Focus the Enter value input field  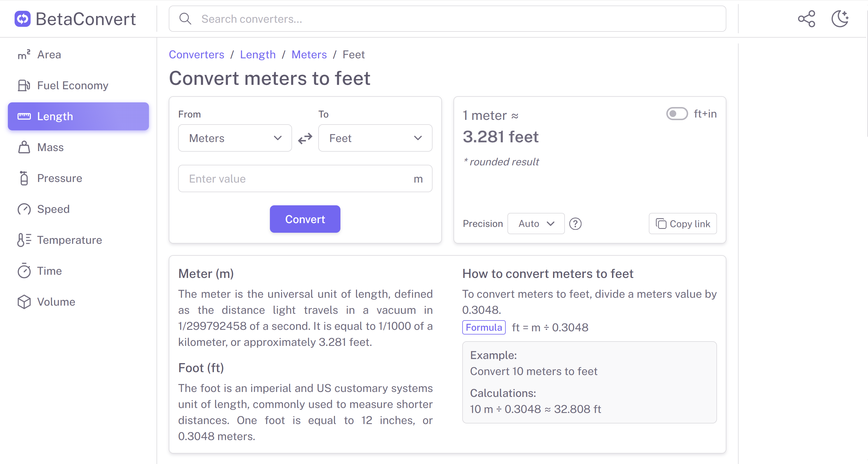(296, 179)
